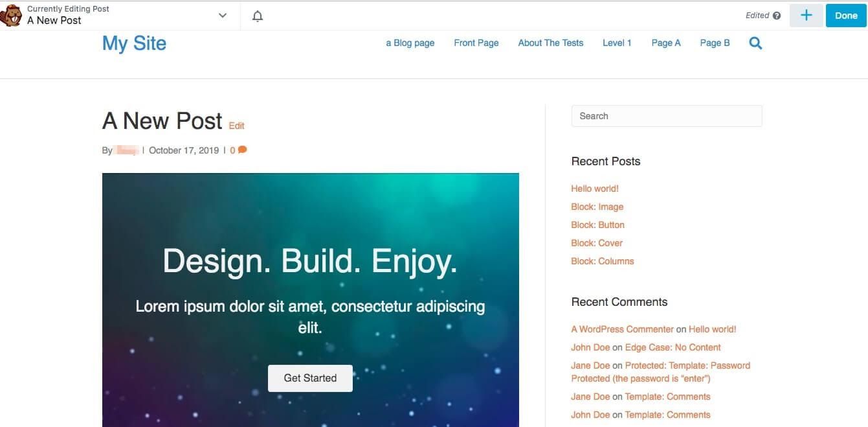Go to Front Page in navigation

click(x=476, y=43)
